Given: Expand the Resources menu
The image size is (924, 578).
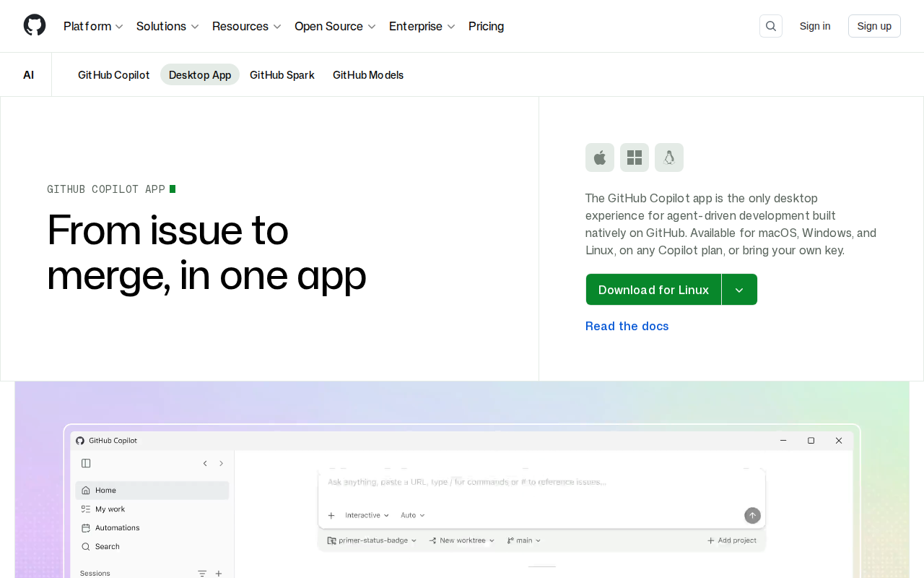Looking at the screenshot, I should 247,26.
